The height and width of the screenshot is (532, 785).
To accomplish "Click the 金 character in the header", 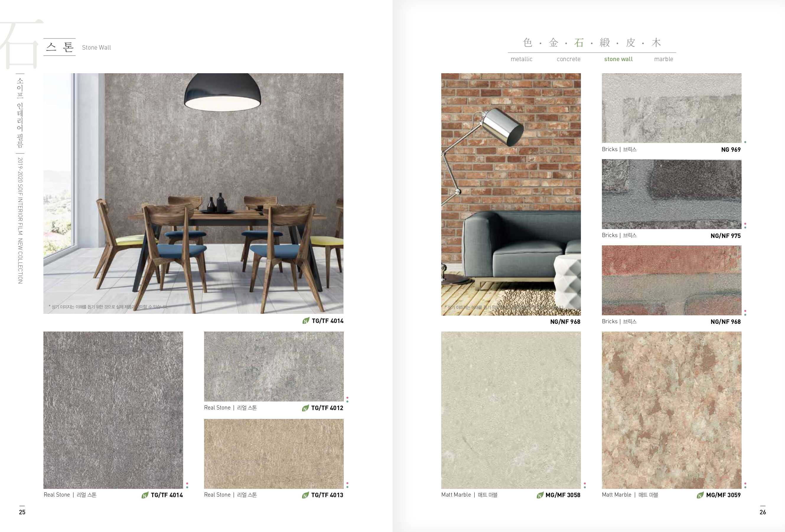I will tap(553, 43).
